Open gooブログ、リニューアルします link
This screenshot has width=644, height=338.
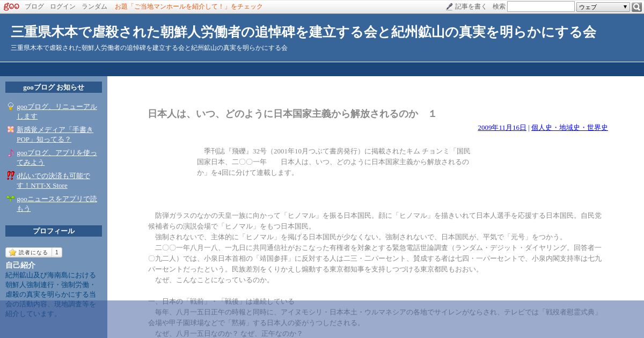pos(57,111)
